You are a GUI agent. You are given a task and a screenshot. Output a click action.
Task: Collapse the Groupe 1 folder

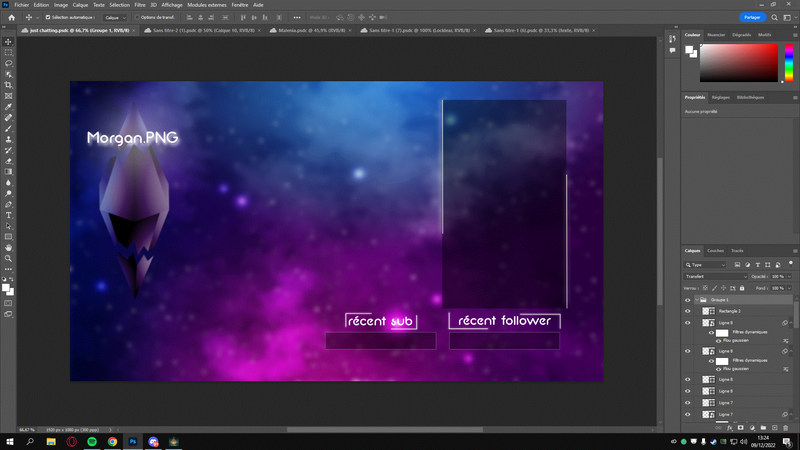[696, 300]
